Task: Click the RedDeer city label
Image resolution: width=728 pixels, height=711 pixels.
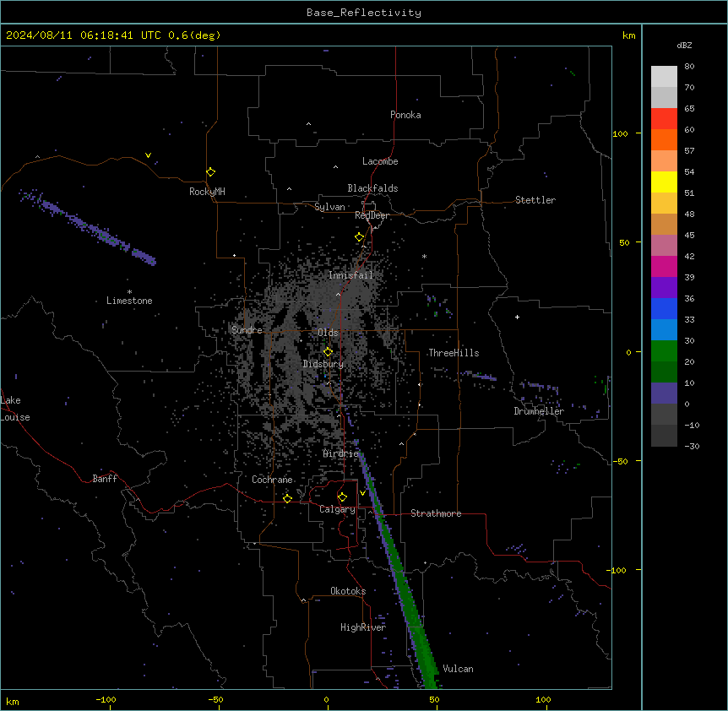Action: click(372, 215)
